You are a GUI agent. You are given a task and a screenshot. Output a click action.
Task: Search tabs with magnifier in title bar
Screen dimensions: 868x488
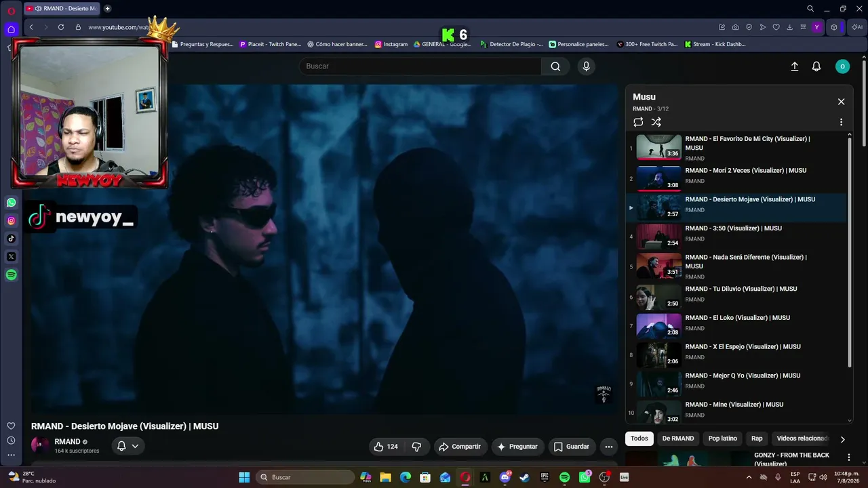pyautogui.click(x=810, y=9)
